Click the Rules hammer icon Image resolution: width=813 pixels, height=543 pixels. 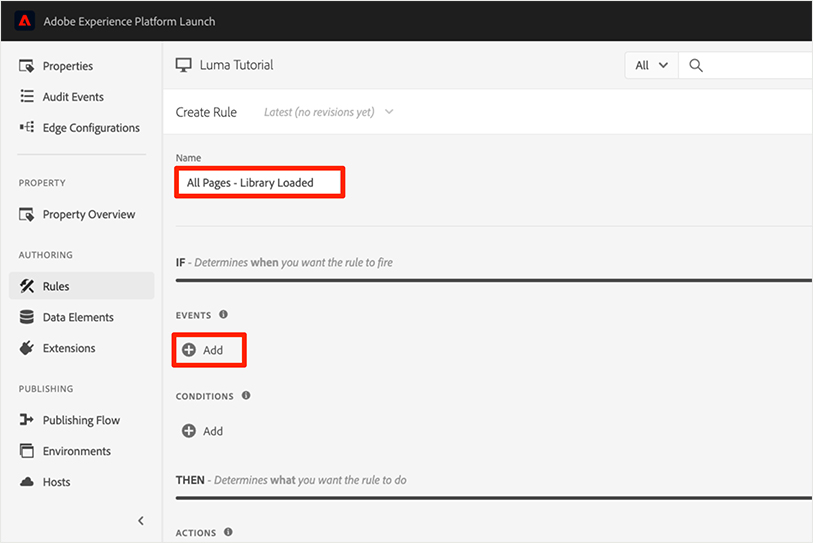(x=26, y=286)
